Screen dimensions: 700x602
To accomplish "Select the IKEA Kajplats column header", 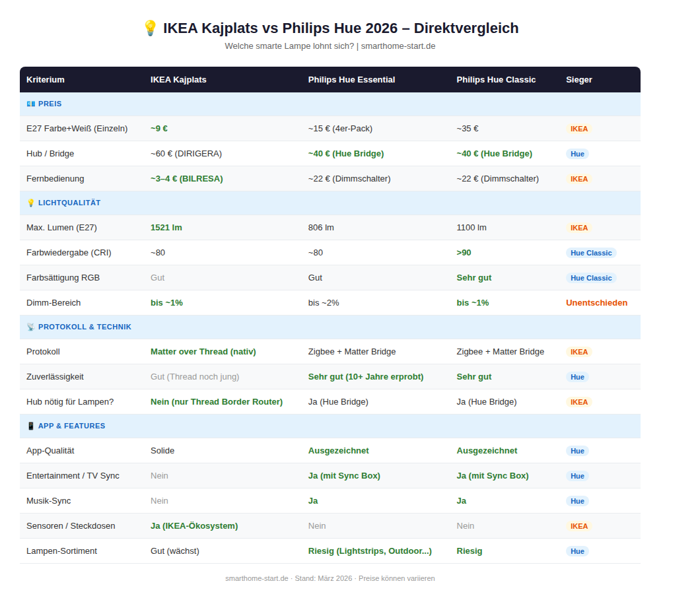I will (178, 79).
